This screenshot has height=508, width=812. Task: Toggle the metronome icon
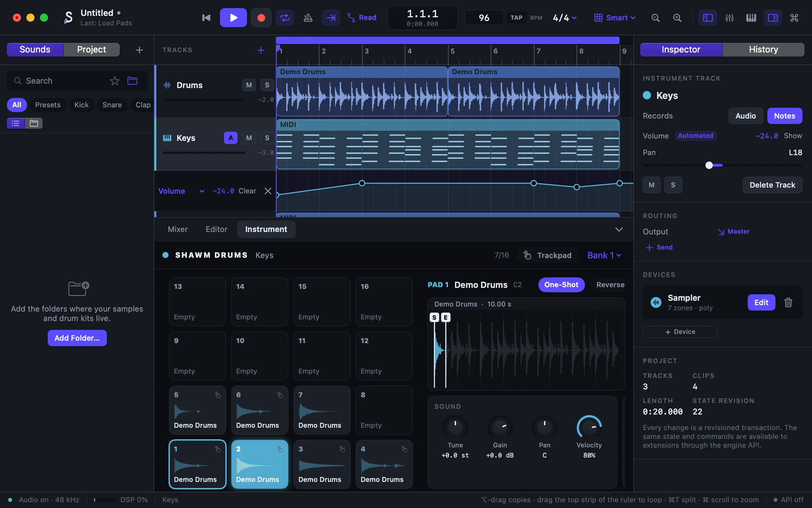pyautogui.click(x=308, y=18)
